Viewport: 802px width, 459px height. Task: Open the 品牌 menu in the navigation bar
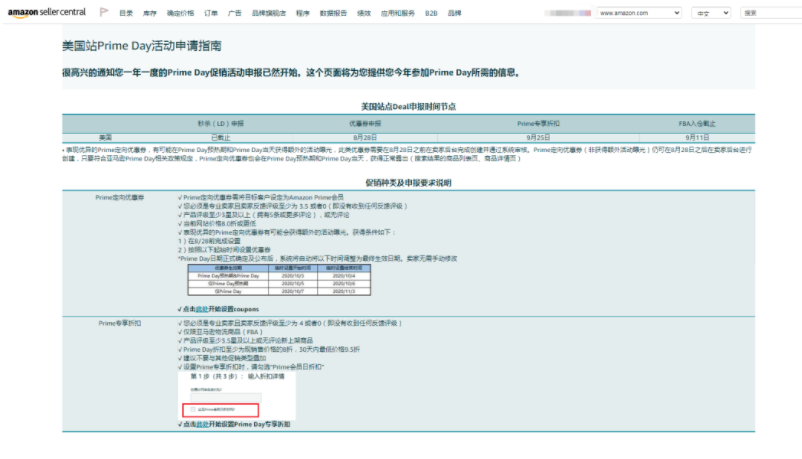[x=455, y=13]
